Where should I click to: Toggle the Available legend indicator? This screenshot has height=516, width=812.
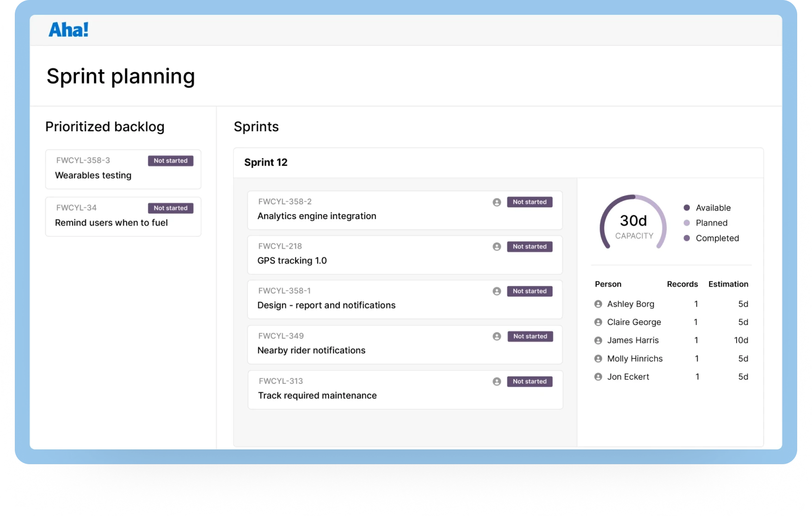coord(687,208)
